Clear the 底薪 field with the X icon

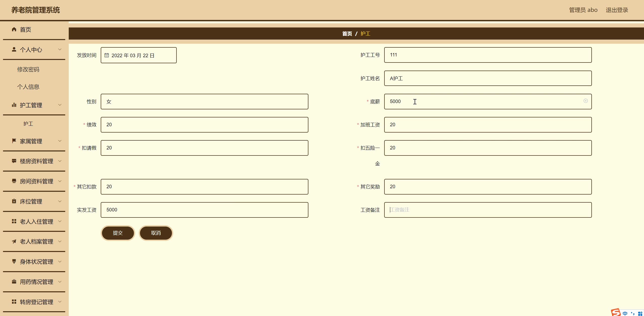click(586, 101)
